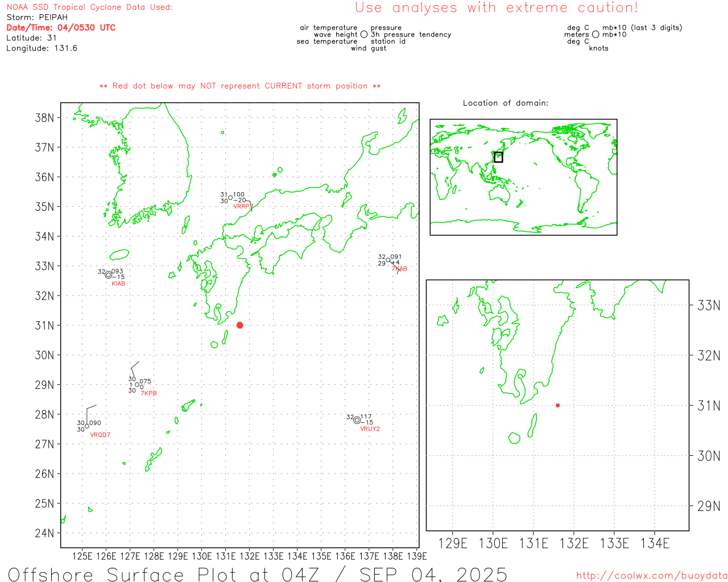The height and width of the screenshot is (582, 728).
Task: Click the left legend station circle symbol
Action: click(x=364, y=34)
